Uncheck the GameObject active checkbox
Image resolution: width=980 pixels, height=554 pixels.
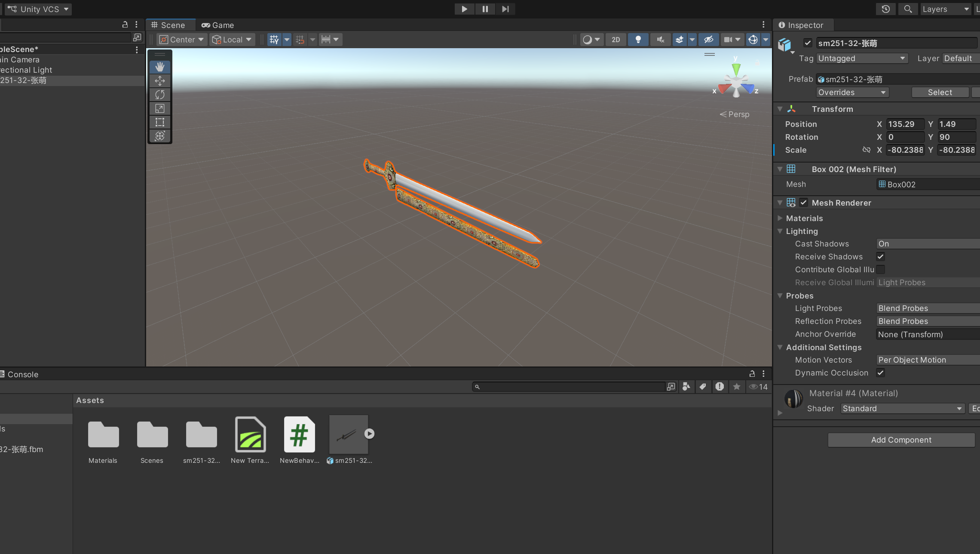tap(808, 43)
